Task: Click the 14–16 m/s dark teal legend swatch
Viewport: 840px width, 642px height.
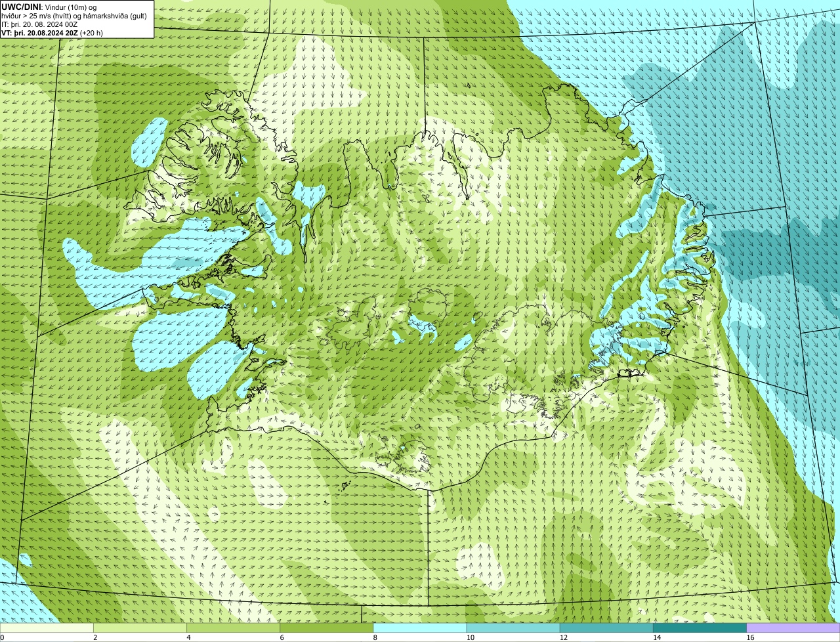Action: pyautogui.click(x=700, y=628)
